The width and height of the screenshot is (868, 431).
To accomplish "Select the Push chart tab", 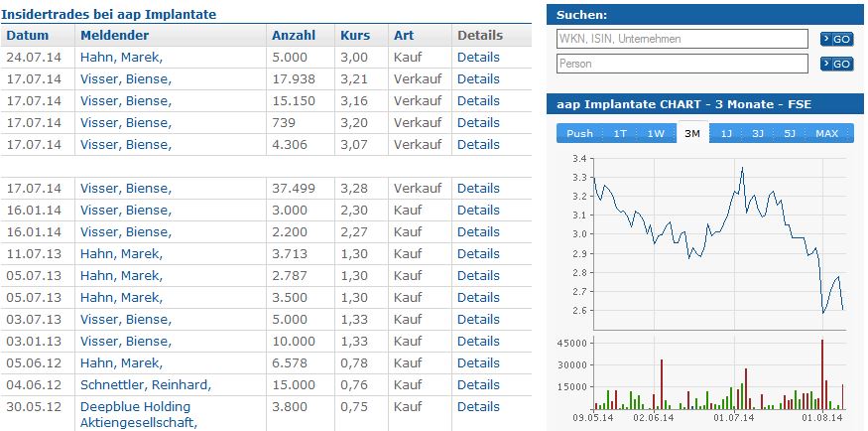I will tap(579, 133).
